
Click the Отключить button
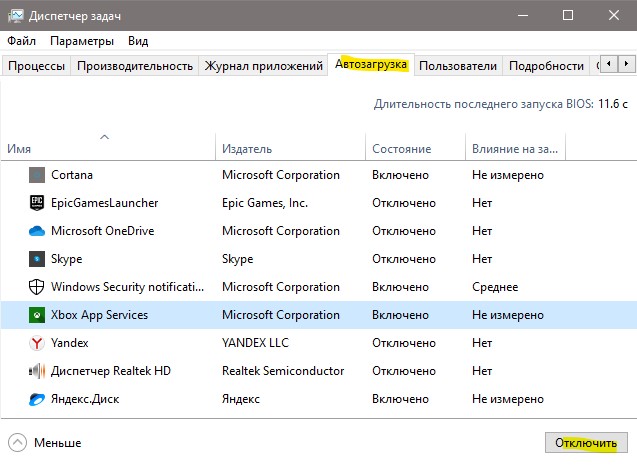pos(586,443)
